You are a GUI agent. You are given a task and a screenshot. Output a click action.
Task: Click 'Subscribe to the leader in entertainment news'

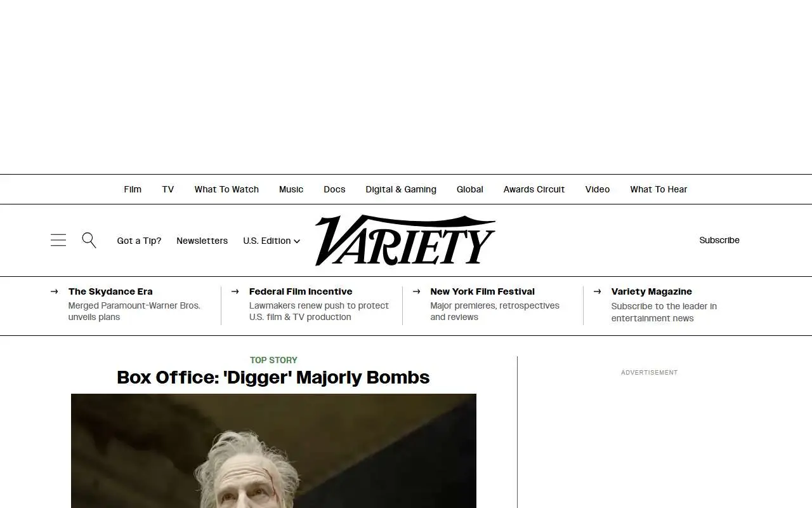point(664,312)
